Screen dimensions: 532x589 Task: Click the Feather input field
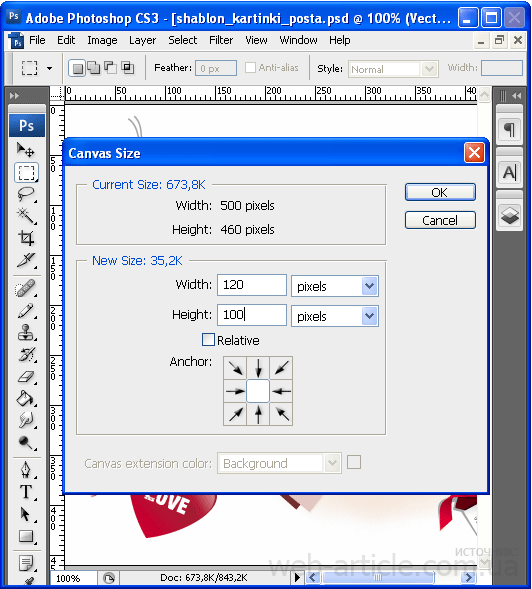pyautogui.click(x=216, y=68)
